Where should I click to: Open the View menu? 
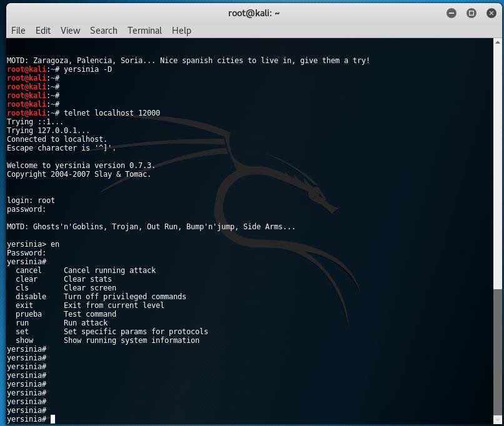point(70,31)
